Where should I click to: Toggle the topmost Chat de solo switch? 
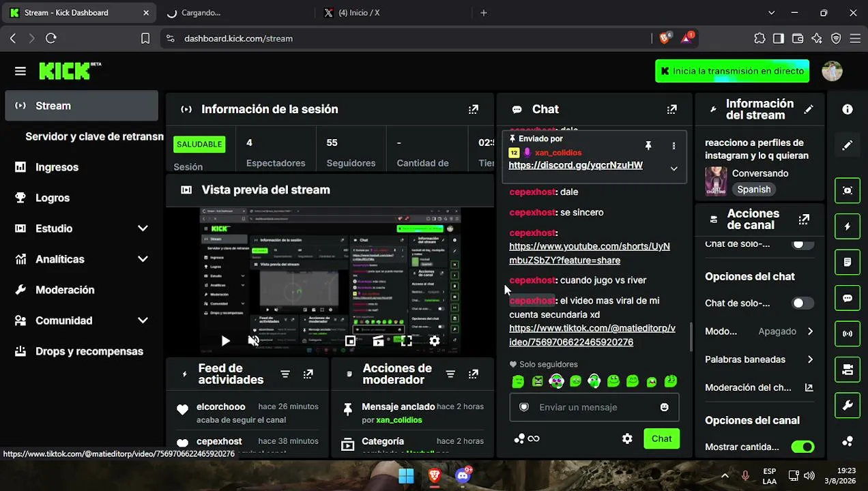coord(802,244)
